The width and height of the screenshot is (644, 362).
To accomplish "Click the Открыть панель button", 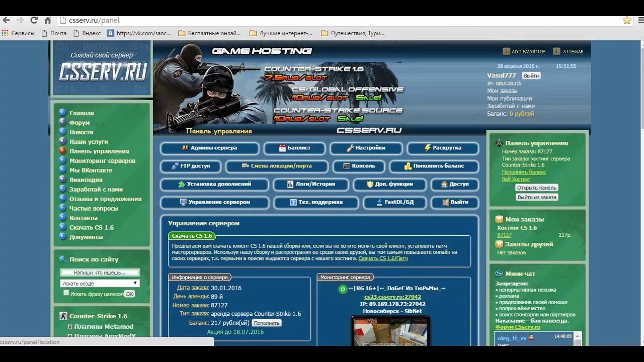I will [537, 188].
